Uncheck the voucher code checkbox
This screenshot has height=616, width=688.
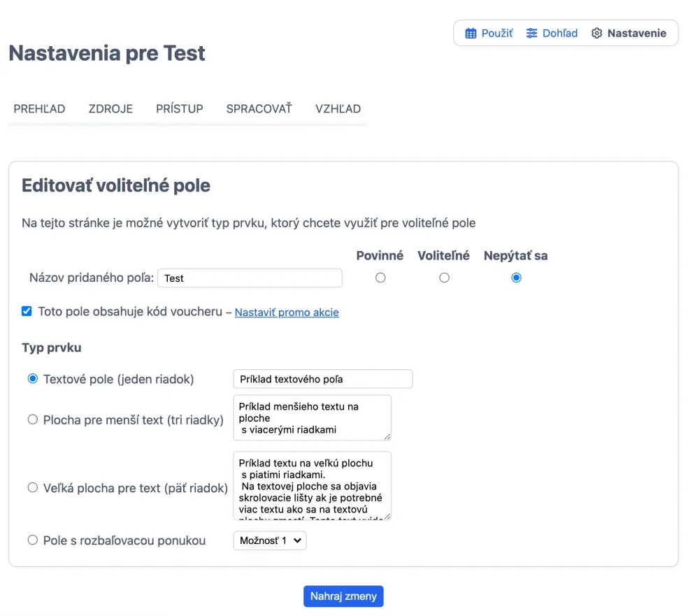click(27, 311)
